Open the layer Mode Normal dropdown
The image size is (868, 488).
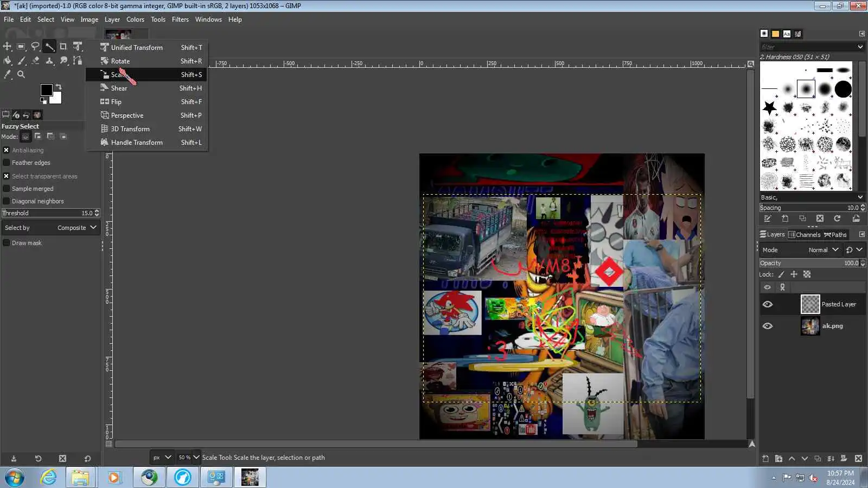[x=800, y=250]
